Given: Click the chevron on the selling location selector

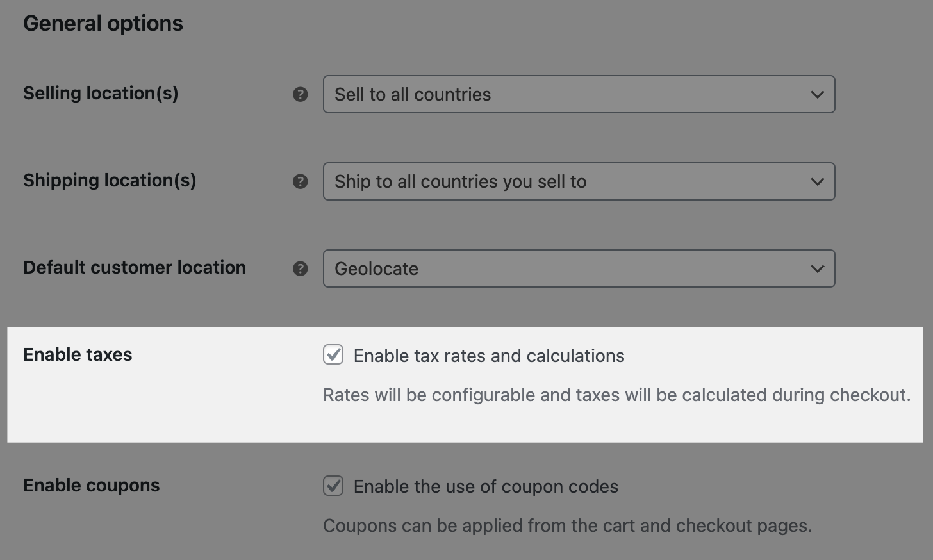Looking at the screenshot, I should point(817,94).
